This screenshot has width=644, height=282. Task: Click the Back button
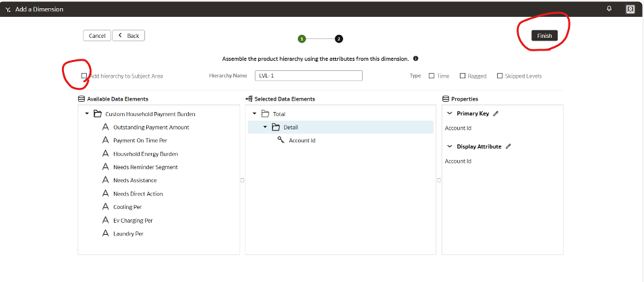click(x=128, y=36)
